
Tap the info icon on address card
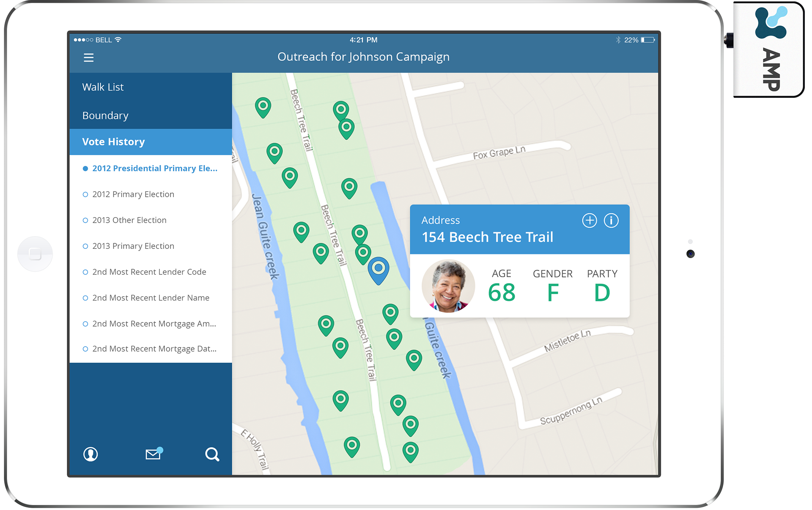click(x=611, y=221)
